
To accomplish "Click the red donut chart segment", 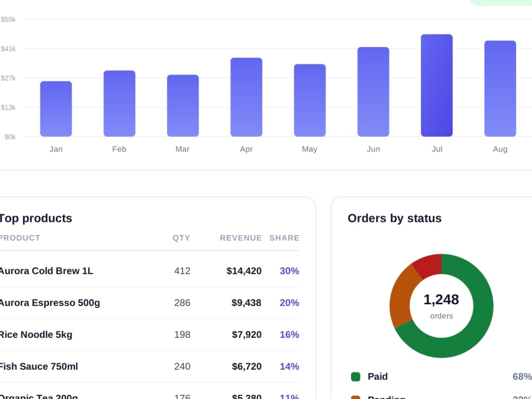I will click(428, 265).
